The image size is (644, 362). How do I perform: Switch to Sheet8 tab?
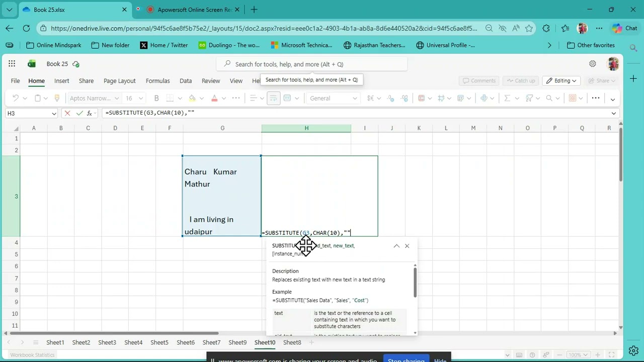(x=292, y=342)
